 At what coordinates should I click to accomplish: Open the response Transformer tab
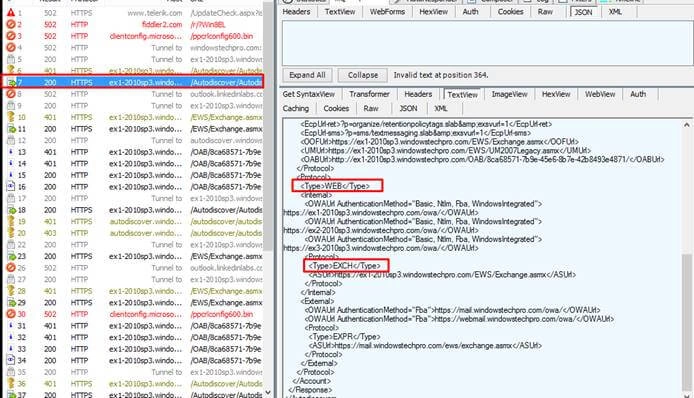[x=369, y=94]
